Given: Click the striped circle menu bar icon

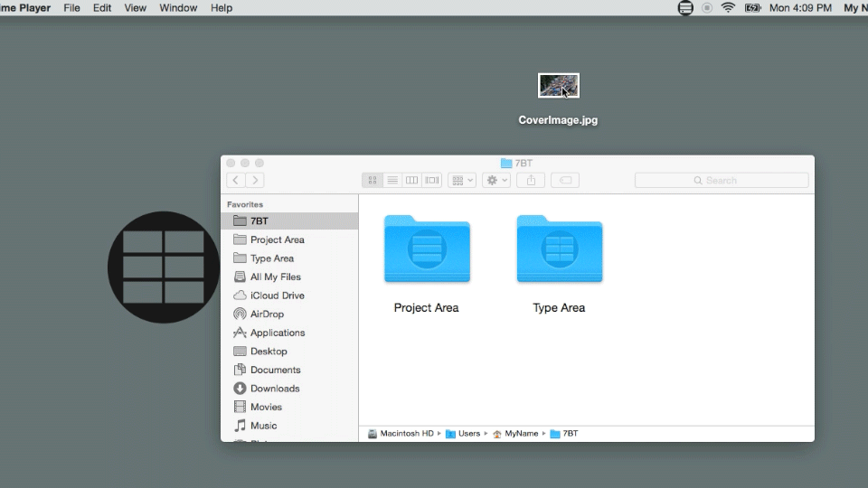Looking at the screenshot, I should point(685,8).
